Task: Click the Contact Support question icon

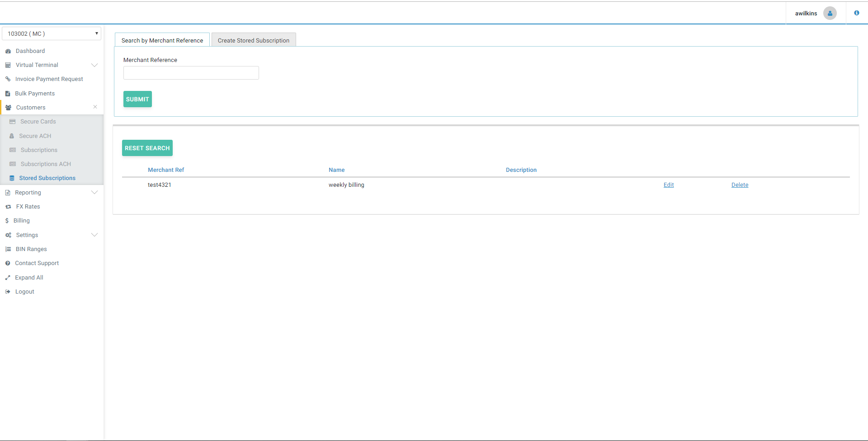Action: (x=8, y=263)
